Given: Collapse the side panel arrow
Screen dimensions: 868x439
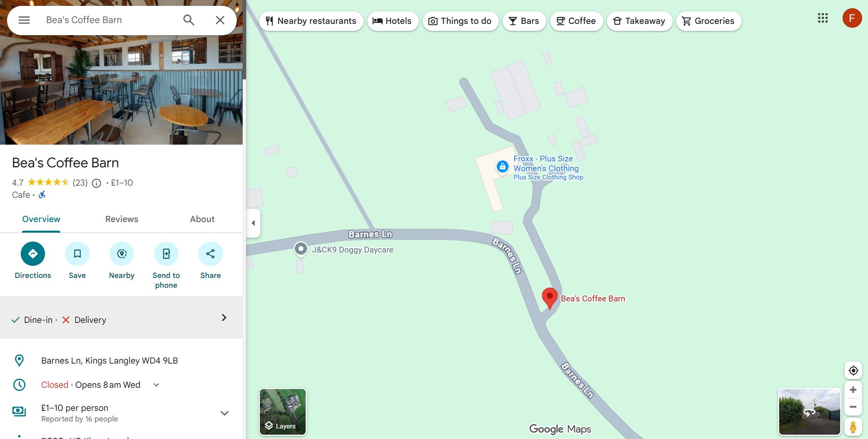Looking at the screenshot, I should point(253,223).
